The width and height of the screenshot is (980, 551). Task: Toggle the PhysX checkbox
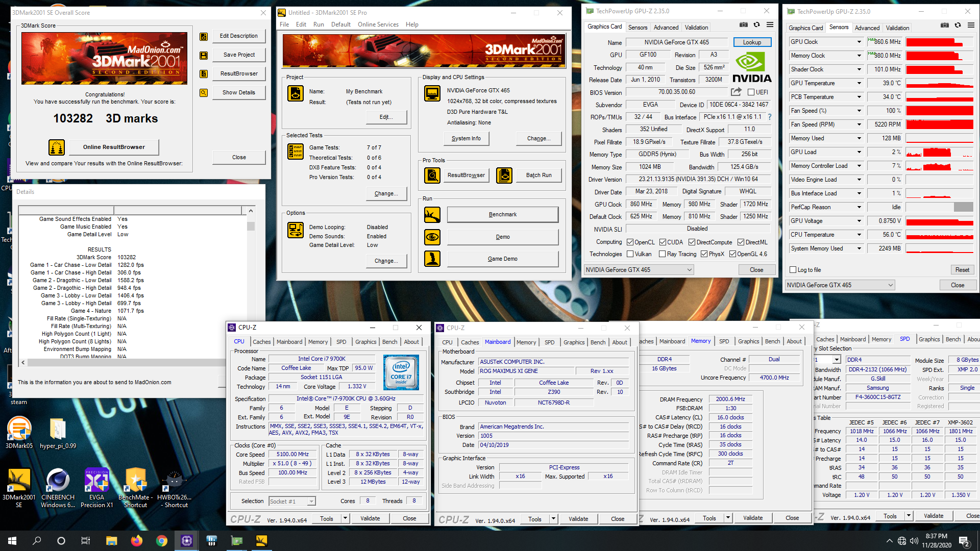click(704, 254)
